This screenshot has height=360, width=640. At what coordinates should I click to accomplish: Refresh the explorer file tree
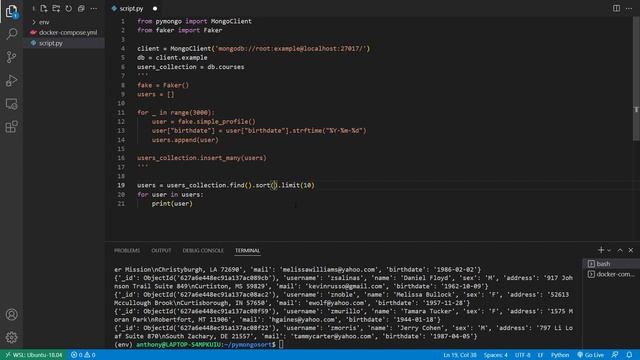(x=69, y=9)
